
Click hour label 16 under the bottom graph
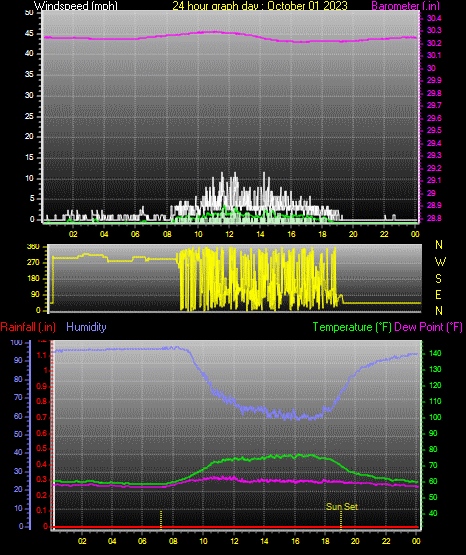pyautogui.click(x=295, y=541)
